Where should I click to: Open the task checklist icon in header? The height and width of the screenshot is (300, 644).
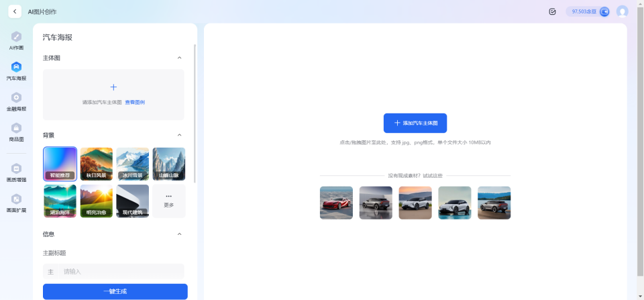tap(552, 11)
